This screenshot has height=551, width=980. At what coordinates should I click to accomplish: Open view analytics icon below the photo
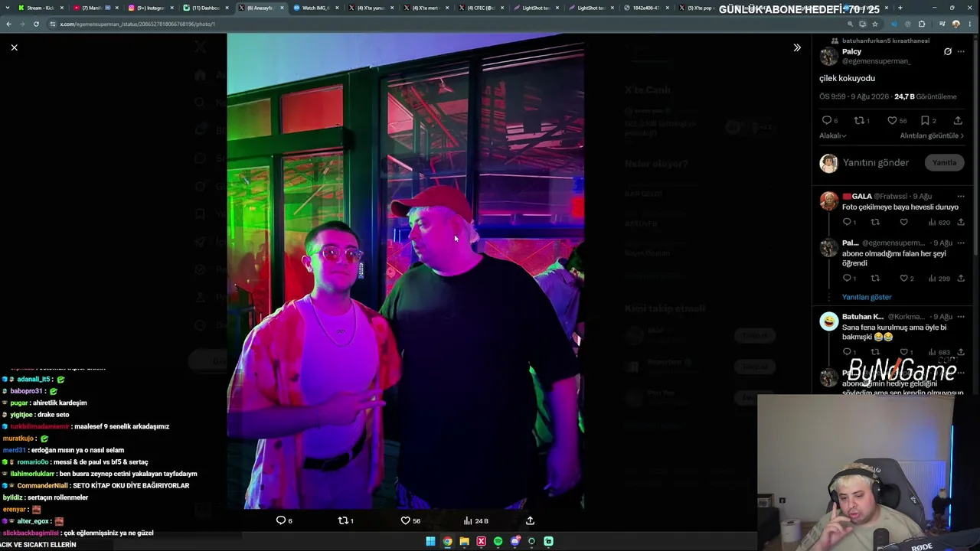468,520
